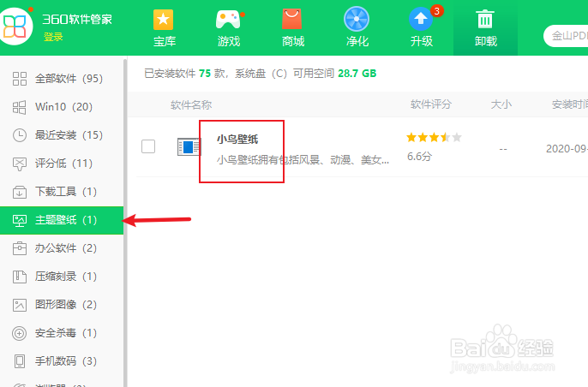Click the 6.6分 rating score
This screenshot has height=387, width=588.
pos(419,156)
